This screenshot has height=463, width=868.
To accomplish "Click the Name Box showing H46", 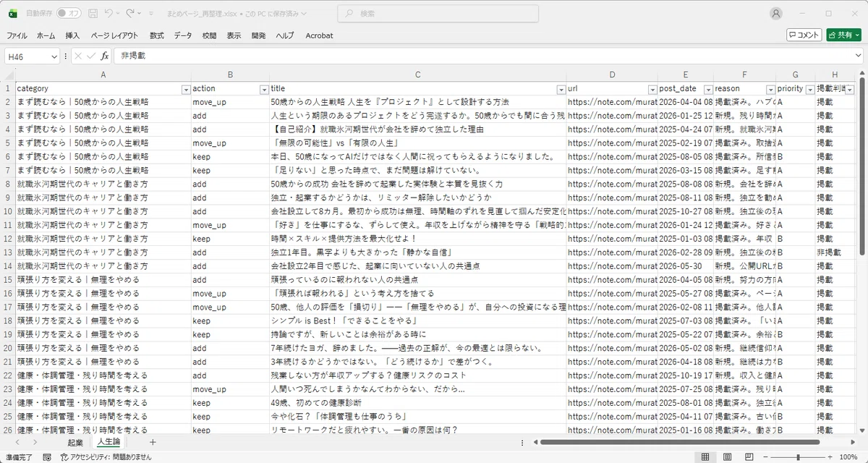I will (x=27, y=56).
